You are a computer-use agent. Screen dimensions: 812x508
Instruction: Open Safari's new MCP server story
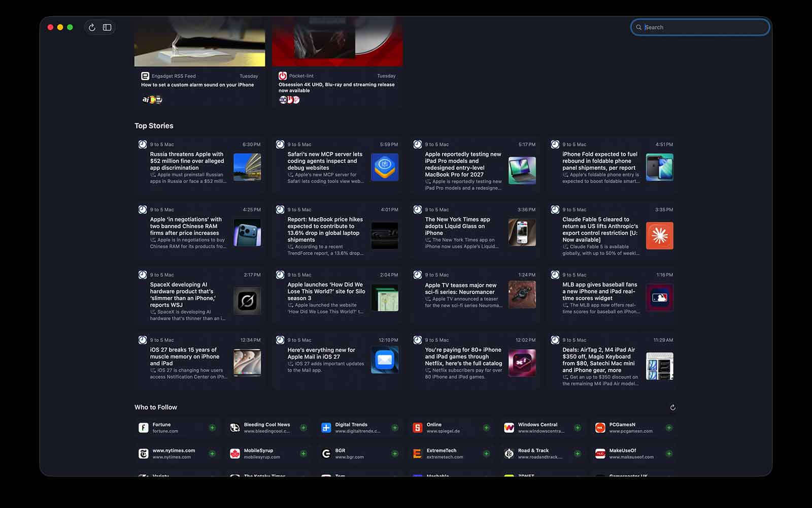[x=337, y=165]
